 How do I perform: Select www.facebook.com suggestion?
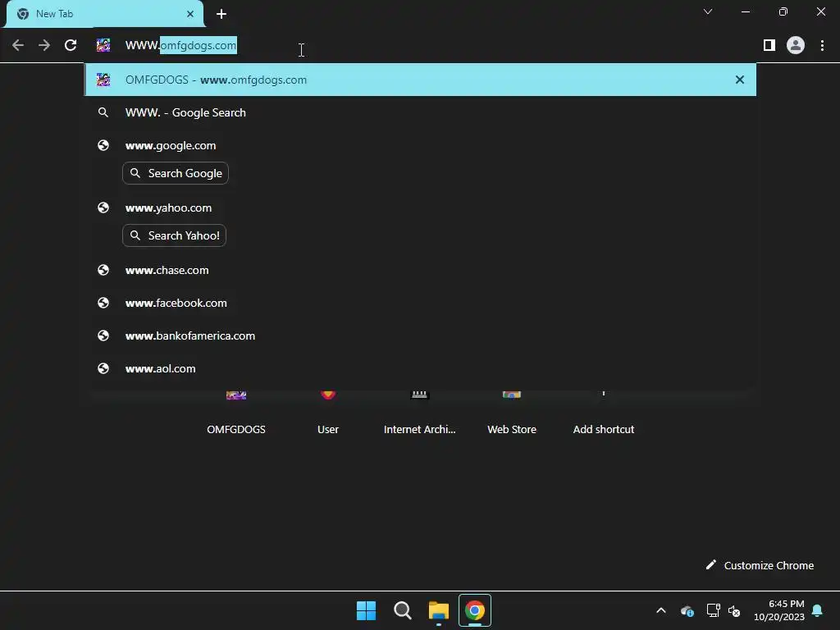pos(421,304)
